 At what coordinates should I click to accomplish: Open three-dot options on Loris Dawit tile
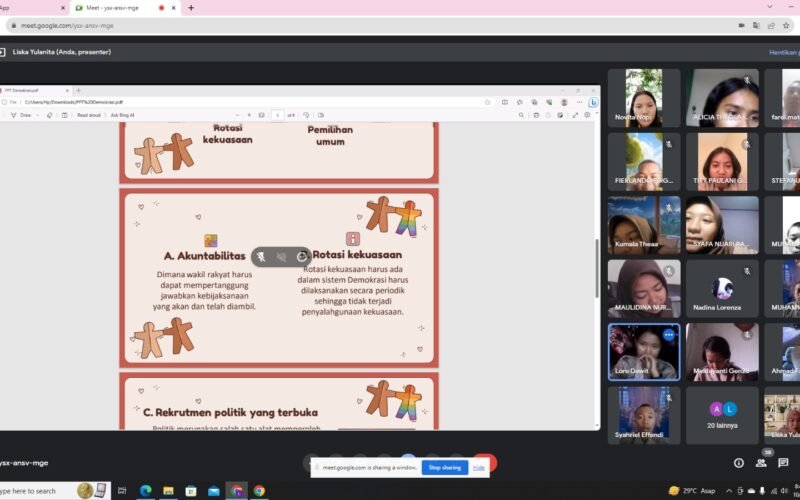click(669, 335)
